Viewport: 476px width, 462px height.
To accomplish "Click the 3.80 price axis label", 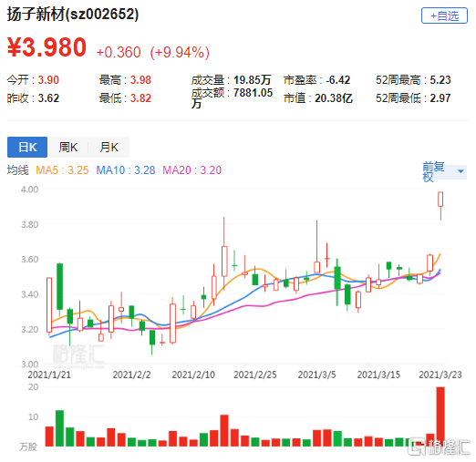I will pos(29,224).
